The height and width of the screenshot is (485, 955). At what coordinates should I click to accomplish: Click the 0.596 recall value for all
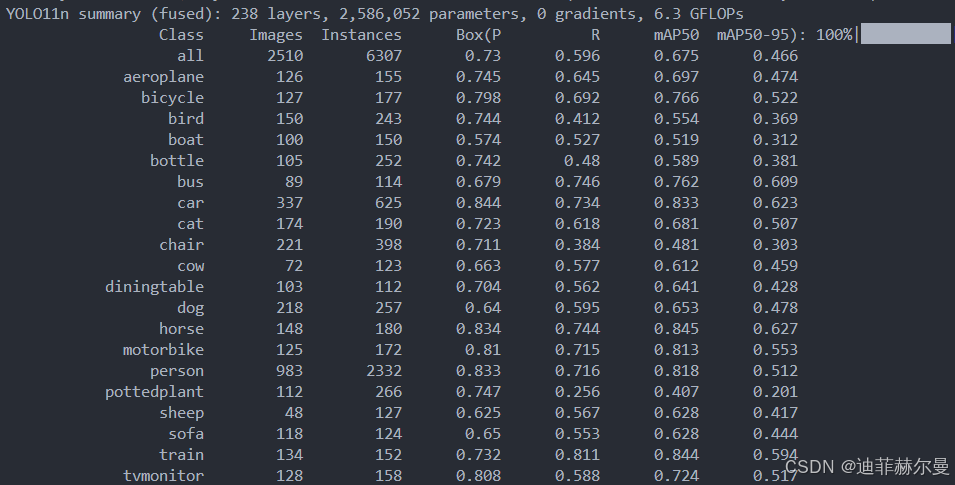pos(577,55)
